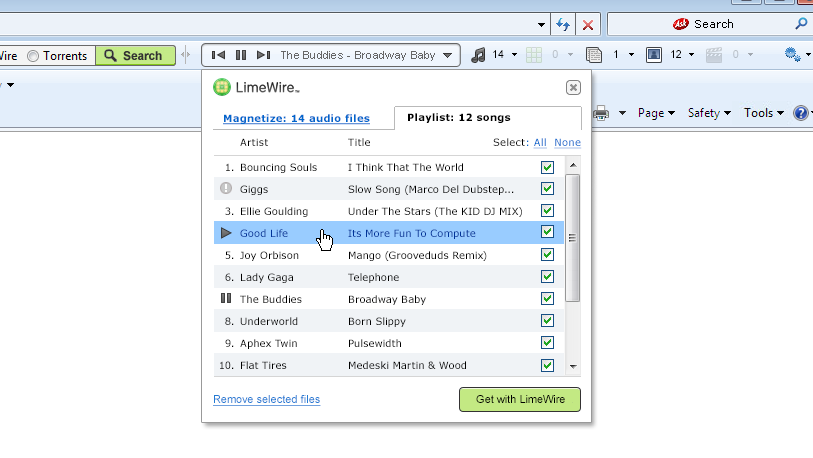Uncheck Flat Tires song checkbox
The image size is (813, 458).
coord(547,365)
